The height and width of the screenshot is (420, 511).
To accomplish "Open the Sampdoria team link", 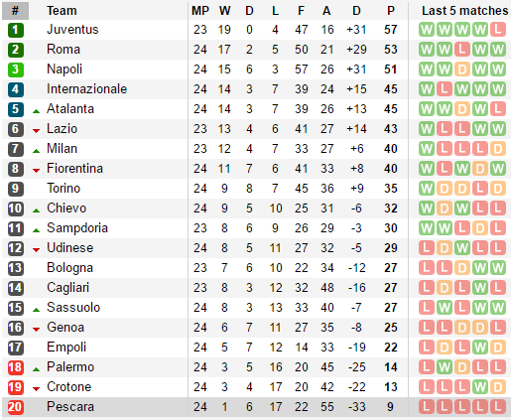I will (77, 228).
